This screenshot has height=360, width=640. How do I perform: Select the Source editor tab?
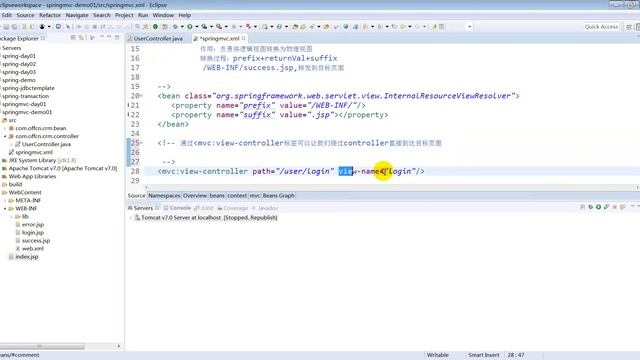(x=136, y=196)
